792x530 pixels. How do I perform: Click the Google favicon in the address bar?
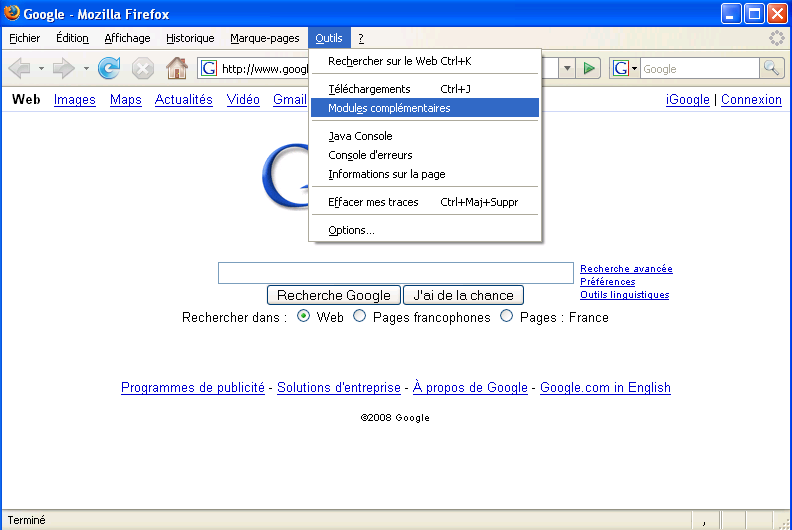point(209,68)
